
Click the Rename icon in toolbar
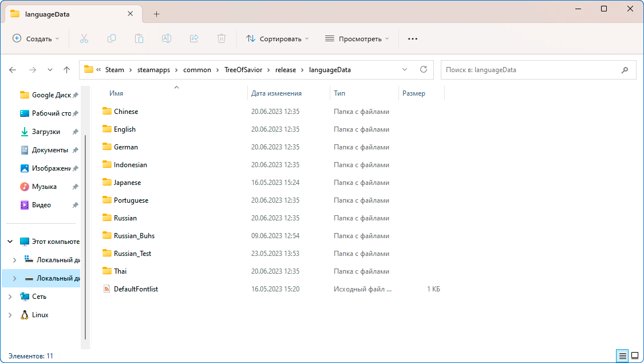click(167, 38)
